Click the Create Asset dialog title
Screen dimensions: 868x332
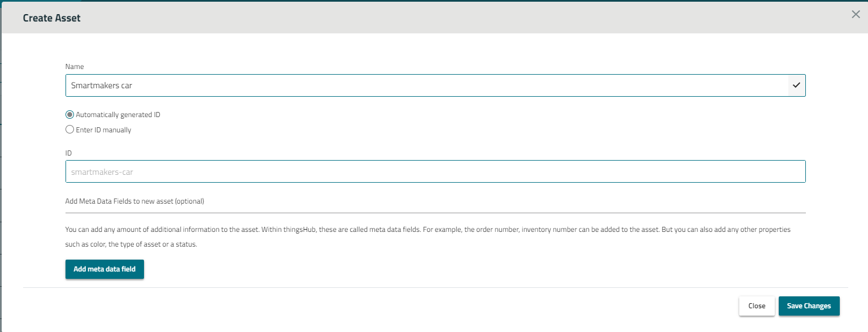51,18
